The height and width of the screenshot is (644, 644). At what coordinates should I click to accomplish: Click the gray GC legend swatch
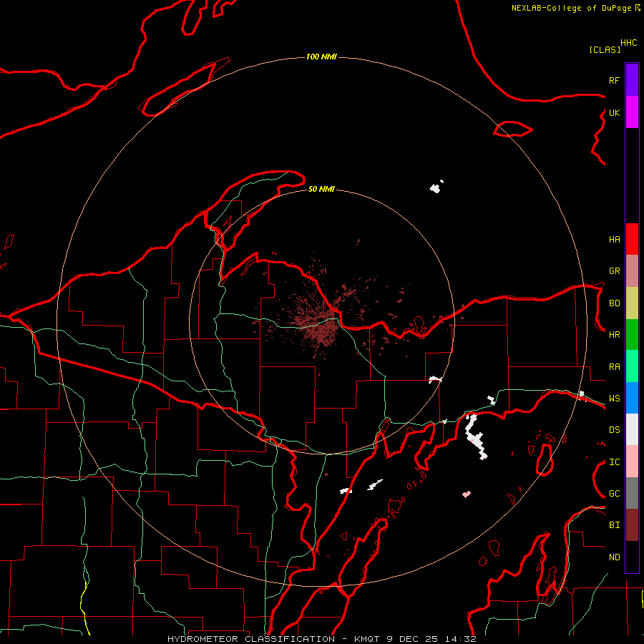(x=632, y=493)
